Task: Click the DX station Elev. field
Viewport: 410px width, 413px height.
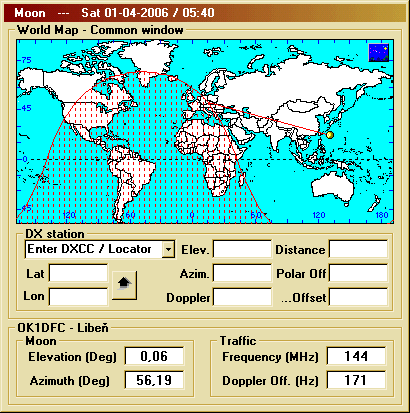Action: (x=242, y=249)
